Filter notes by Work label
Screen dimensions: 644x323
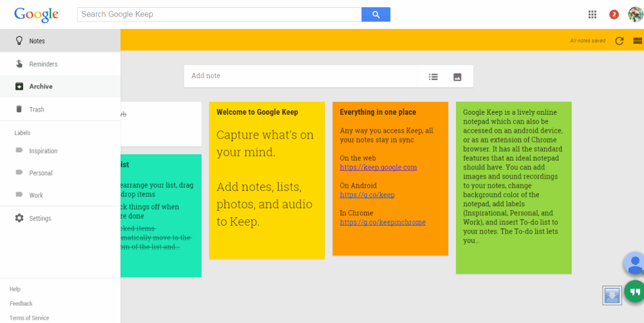click(60, 195)
